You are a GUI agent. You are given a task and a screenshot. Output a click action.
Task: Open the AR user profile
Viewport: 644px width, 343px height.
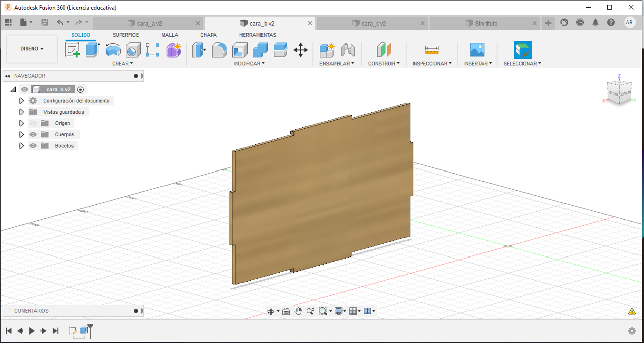coord(630,22)
